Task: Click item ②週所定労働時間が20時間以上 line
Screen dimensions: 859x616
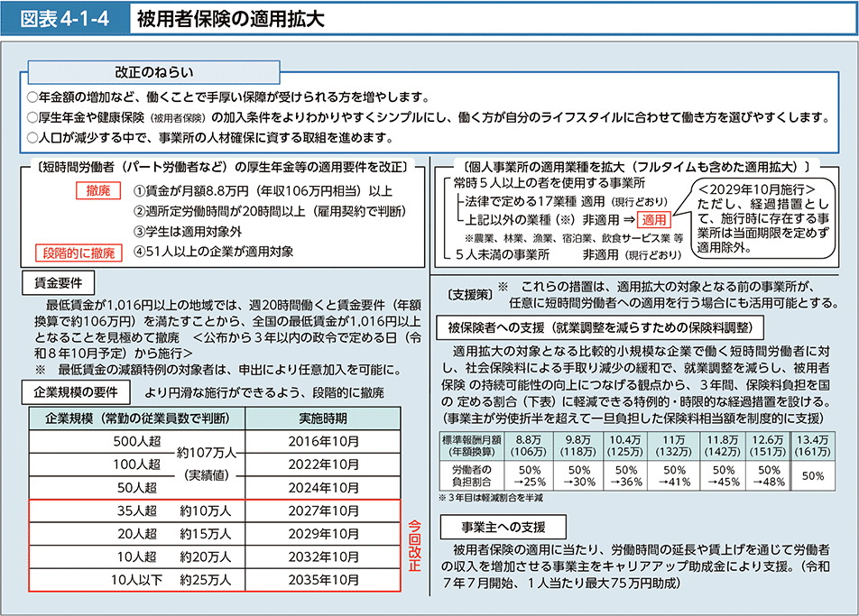Action: tap(271, 211)
